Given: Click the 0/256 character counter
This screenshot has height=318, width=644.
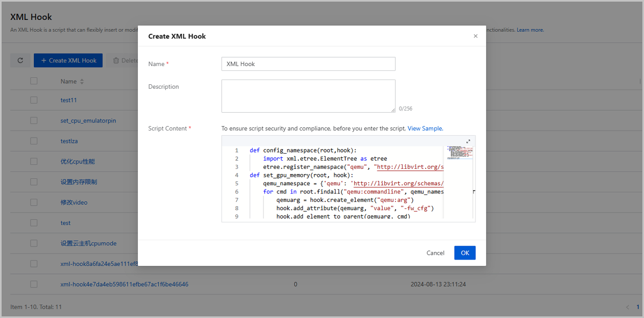Looking at the screenshot, I should (406, 109).
